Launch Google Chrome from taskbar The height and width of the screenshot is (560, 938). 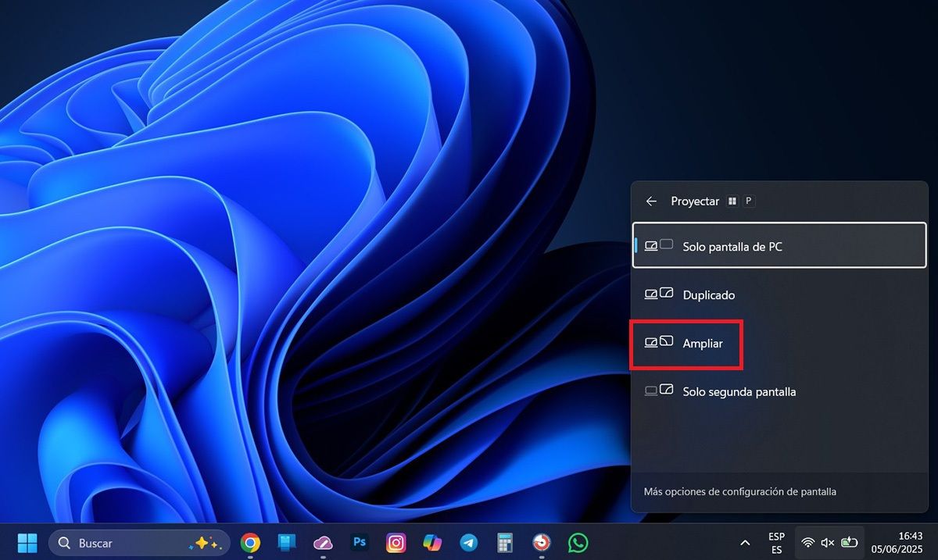(x=250, y=543)
